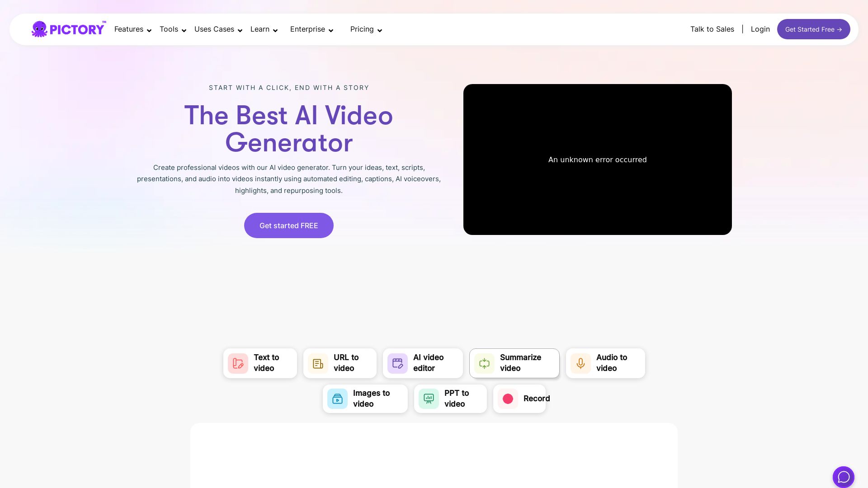The width and height of the screenshot is (868, 488).
Task: Click the Audio to video microphone icon
Action: click(580, 363)
